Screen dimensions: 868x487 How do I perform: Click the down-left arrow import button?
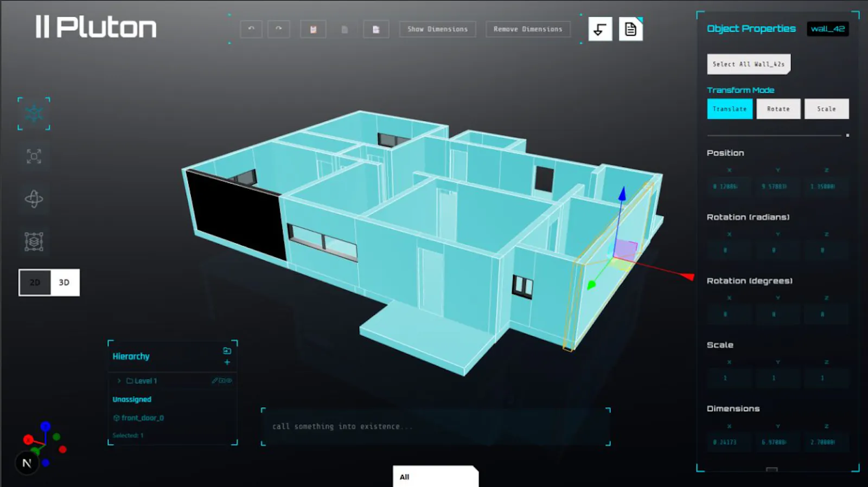[600, 29]
